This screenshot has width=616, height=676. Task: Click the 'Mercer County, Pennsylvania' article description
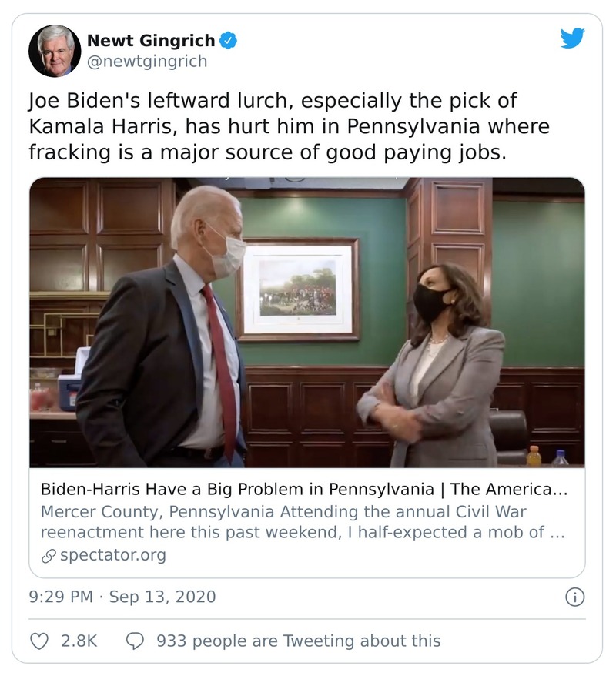303,521
